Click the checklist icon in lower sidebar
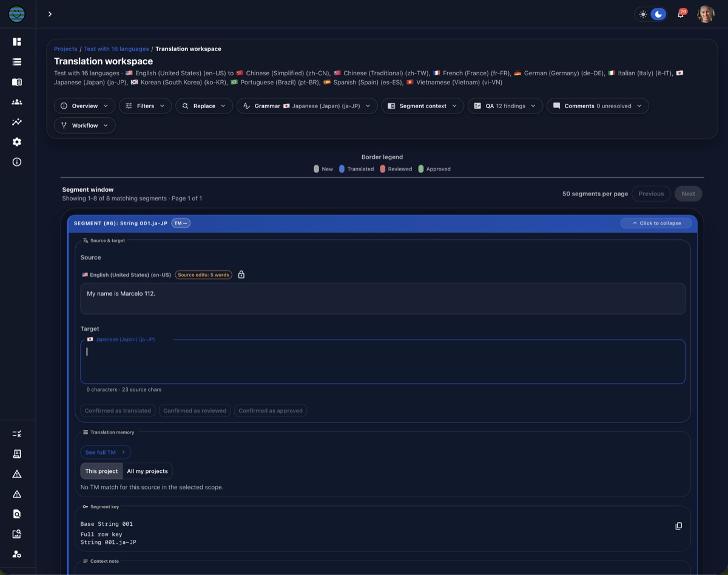The image size is (728, 575). coord(17,434)
